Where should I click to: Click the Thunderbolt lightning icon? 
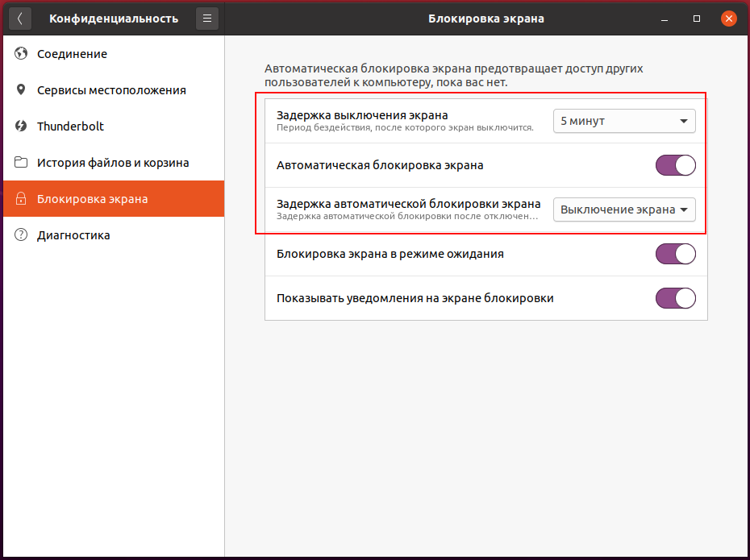pos(21,127)
